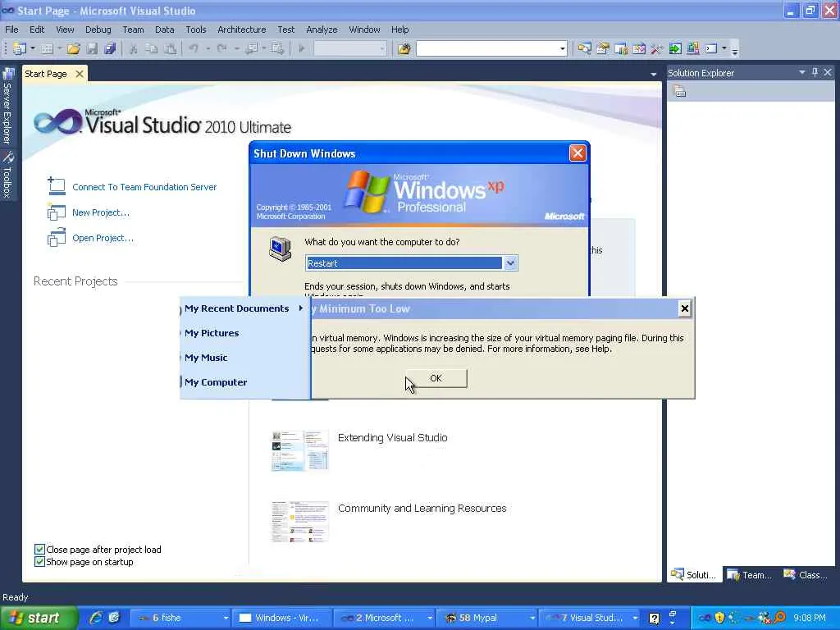
Task: Switch to the Class View bottom tab
Action: [x=806, y=575]
